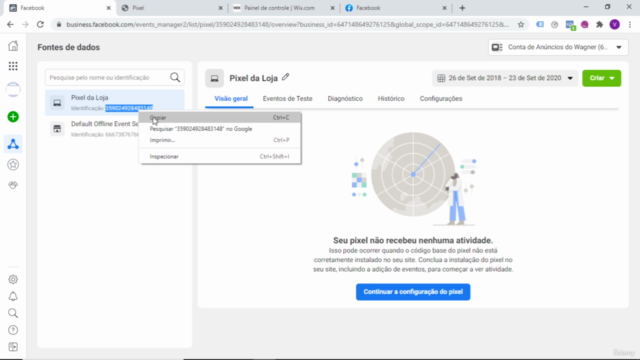The image size is (640, 360).
Task: Open the nine-dot business tools grid
Action: pos(13,66)
